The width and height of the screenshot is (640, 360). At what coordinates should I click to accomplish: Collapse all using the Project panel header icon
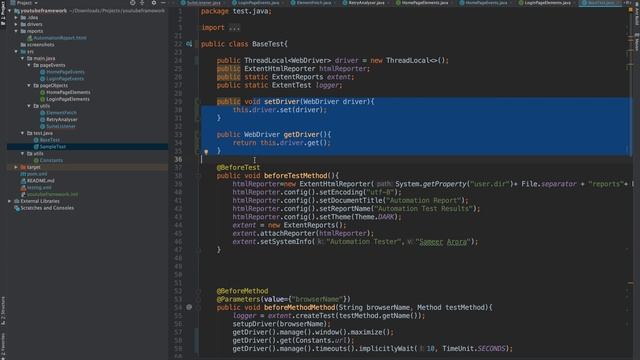pyautogui.click(x=142, y=2)
